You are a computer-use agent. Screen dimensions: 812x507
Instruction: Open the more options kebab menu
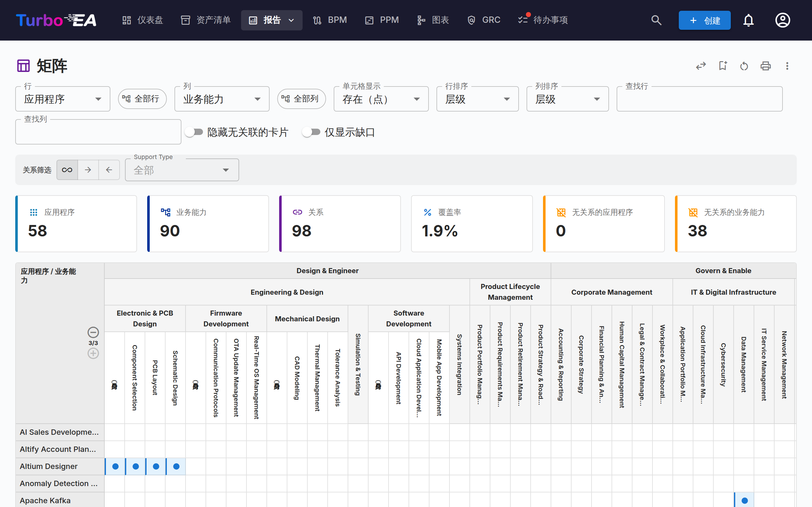[x=787, y=66]
